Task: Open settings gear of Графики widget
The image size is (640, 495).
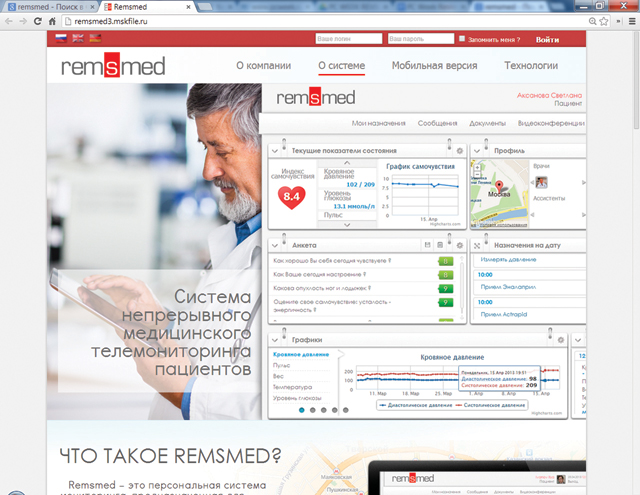Action: 561,340
